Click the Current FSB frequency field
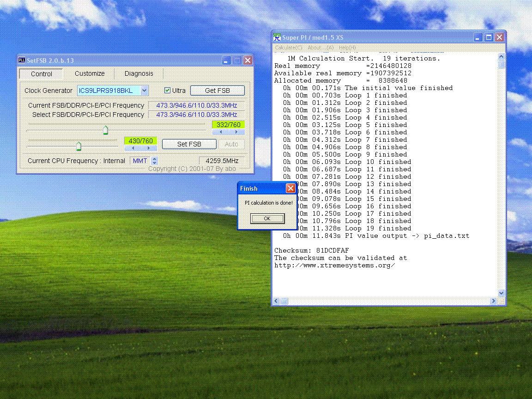This screenshot has height=399, width=532. pyautogui.click(x=196, y=105)
